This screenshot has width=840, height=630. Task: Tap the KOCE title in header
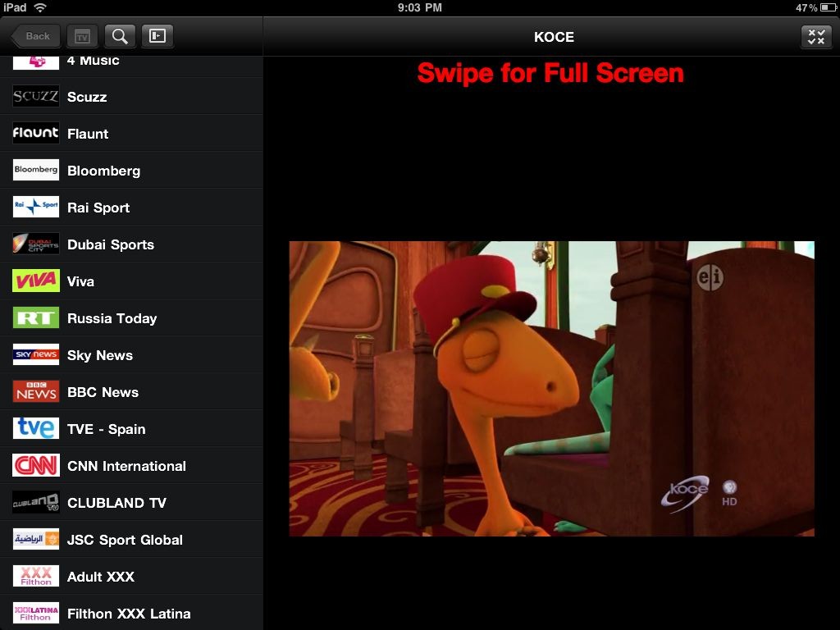pos(554,37)
